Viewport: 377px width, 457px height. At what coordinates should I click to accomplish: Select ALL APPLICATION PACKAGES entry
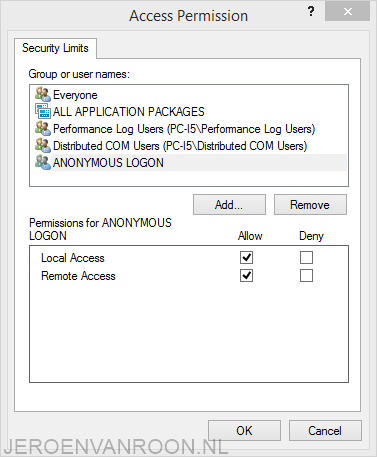[x=129, y=112]
